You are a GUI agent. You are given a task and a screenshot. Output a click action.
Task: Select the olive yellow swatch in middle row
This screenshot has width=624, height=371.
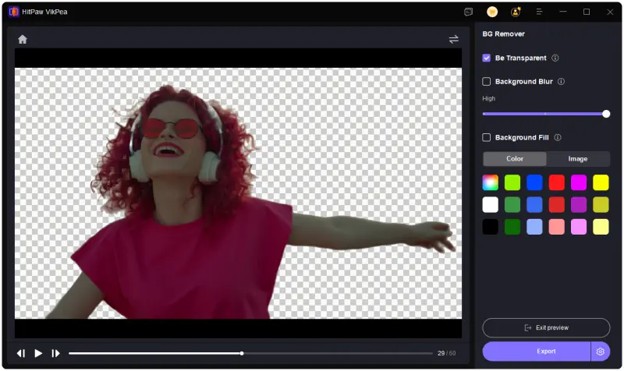pos(601,205)
